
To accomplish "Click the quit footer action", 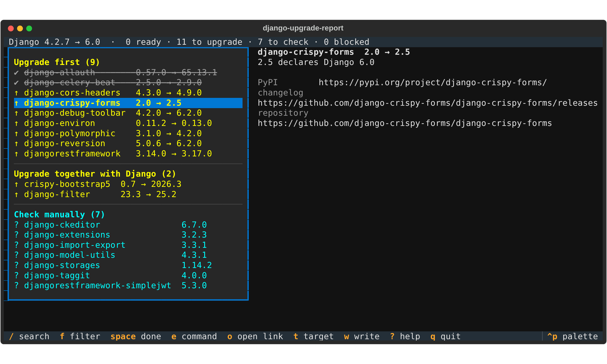I will click(x=446, y=336).
